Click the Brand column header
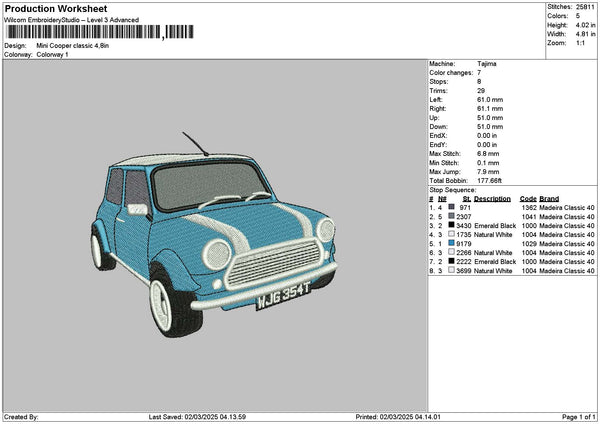The height and width of the screenshot is (424, 600). click(x=551, y=198)
